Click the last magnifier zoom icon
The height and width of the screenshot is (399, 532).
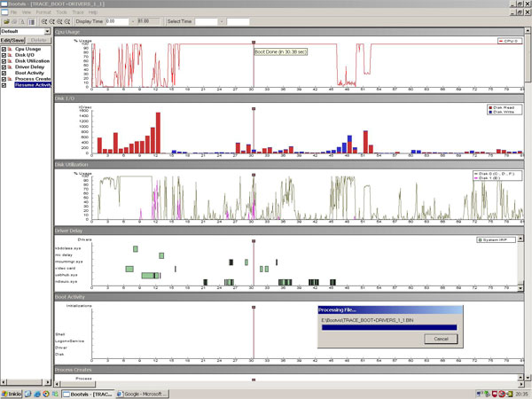point(67,20)
